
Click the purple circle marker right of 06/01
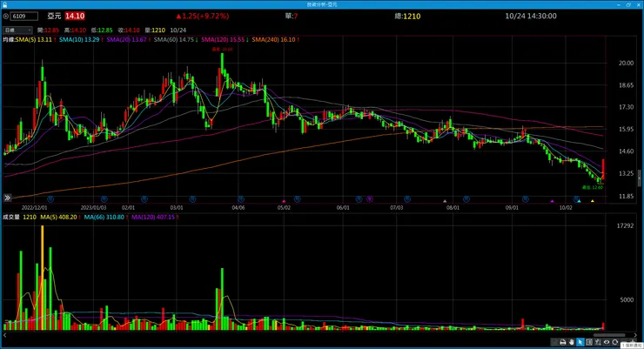point(370,199)
